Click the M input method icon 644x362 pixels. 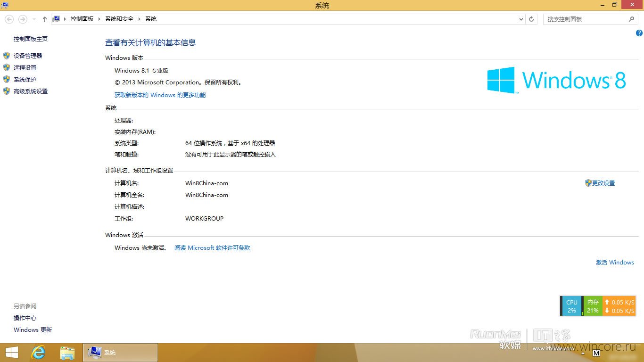(x=596, y=353)
